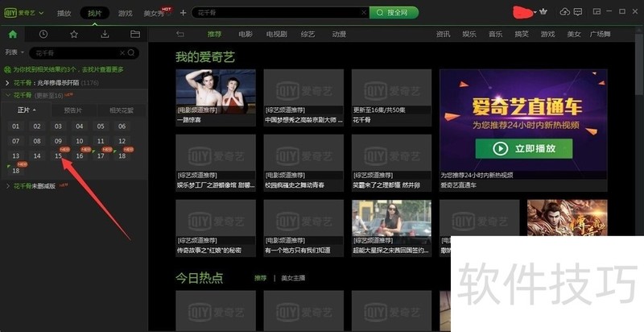Image resolution: width=644 pixels, height=332 pixels.
Task: Select the 电视剧 category
Action: [x=276, y=34]
